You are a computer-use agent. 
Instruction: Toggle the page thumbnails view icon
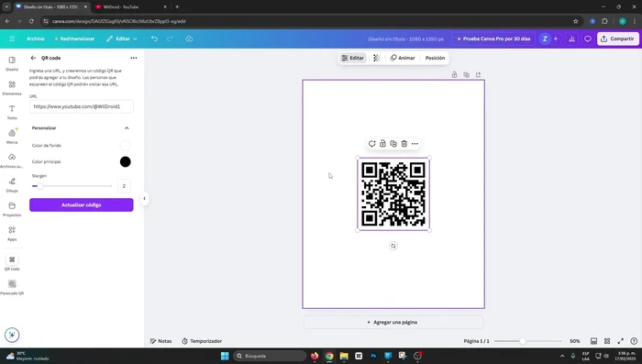pos(593,341)
